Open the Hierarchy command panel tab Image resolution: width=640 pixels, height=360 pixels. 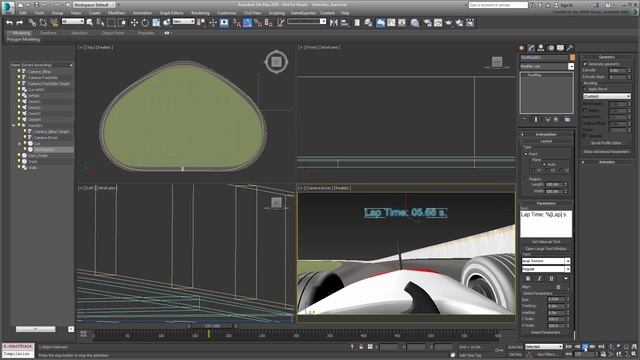pyautogui.click(x=541, y=48)
